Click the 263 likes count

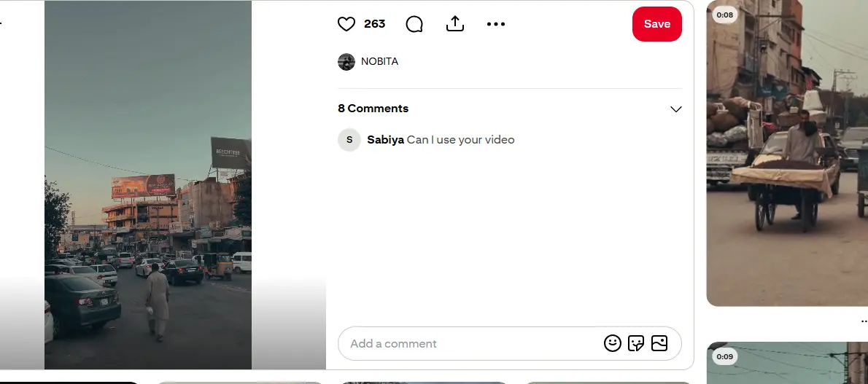pos(375,24)
